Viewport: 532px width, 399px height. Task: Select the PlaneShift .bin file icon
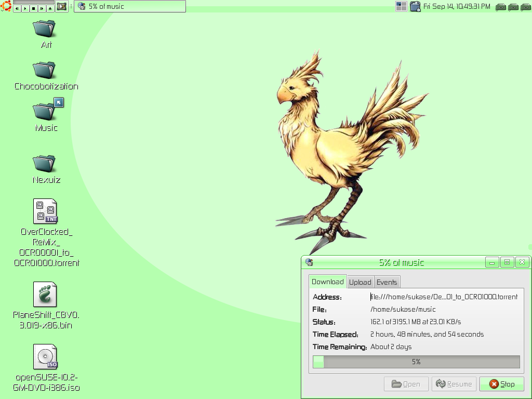pyautogui.click(x=45, y=294)
